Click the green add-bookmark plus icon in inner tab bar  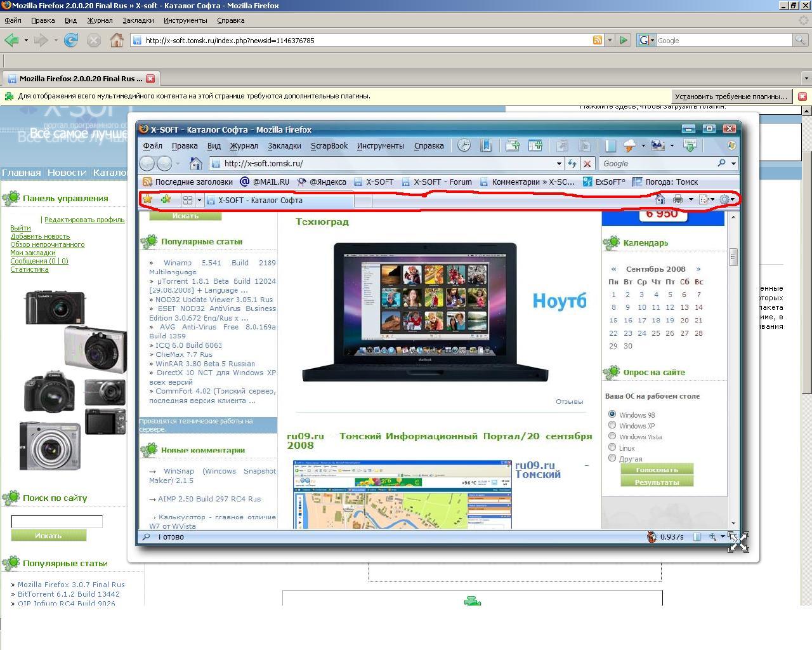click(x=166, y=199)
